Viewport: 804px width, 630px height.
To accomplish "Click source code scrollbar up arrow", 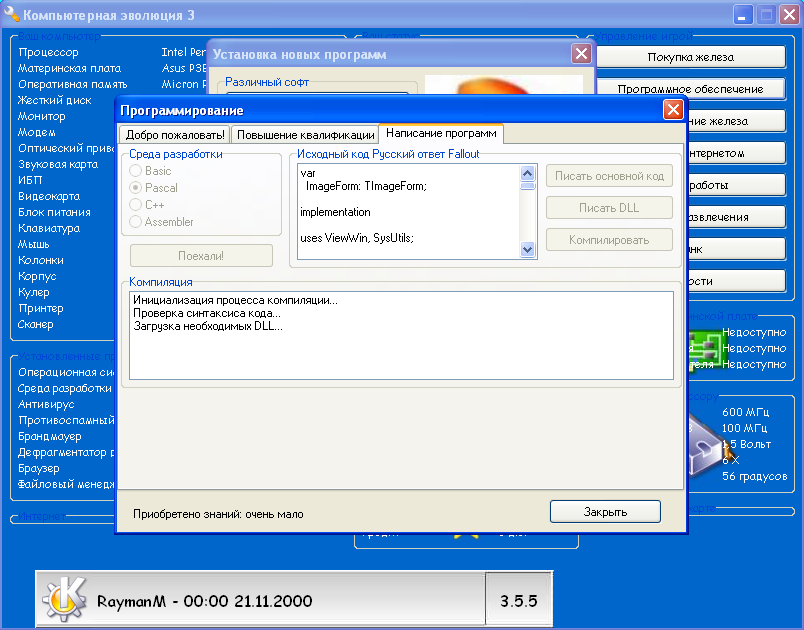I will pos(527,173).
